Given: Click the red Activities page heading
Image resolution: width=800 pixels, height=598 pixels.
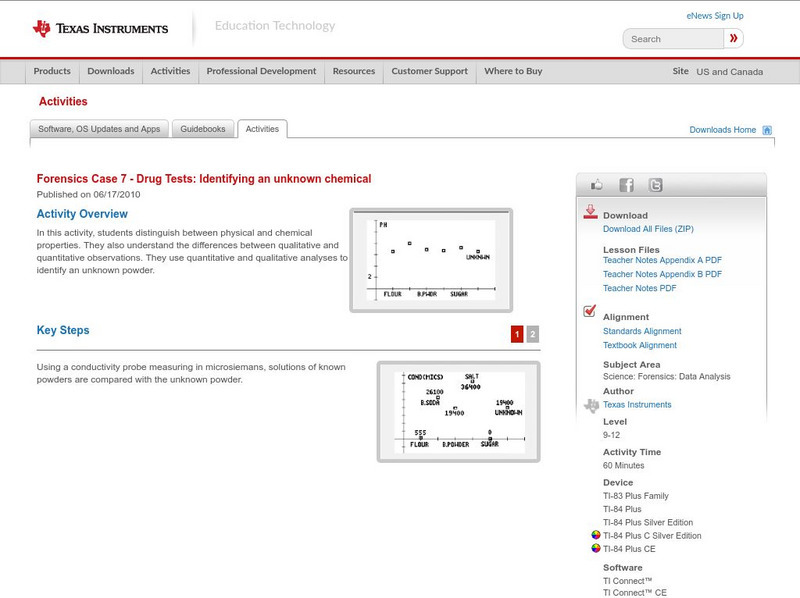Looking at the screenshot, I should tap(63, 102).
